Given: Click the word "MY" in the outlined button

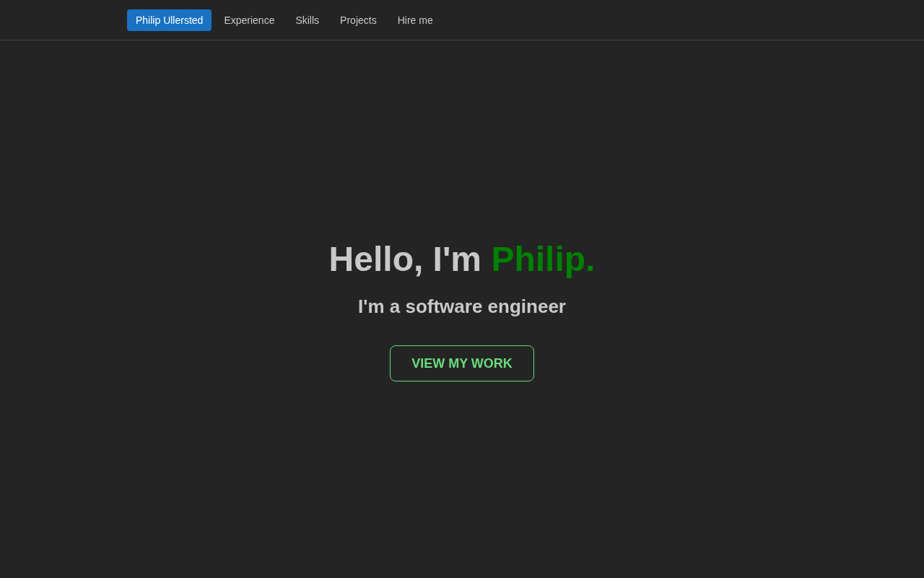Looking at the screenshot, I should tap(458, 363).
